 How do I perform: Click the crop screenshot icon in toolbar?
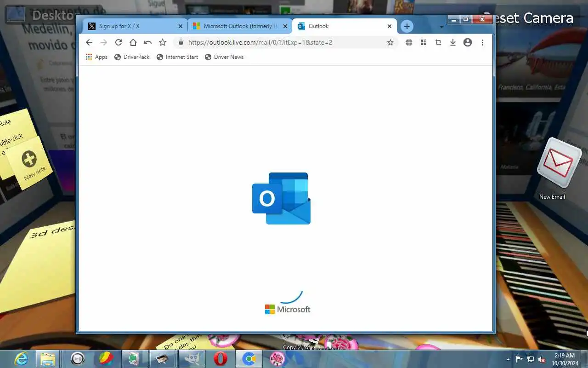coord(438,42)
